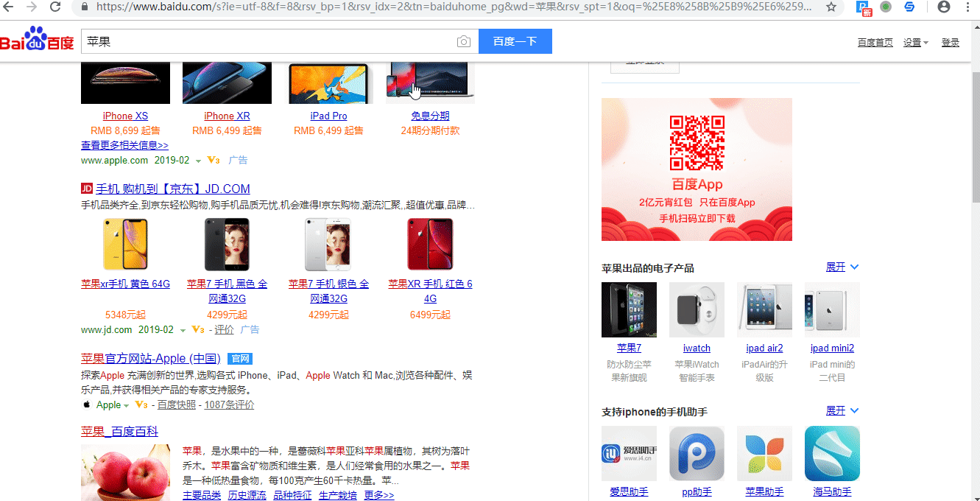Open the iPad Pro link
The width and height of the screenshot is (980, 501).
click(x=328, y=116)
